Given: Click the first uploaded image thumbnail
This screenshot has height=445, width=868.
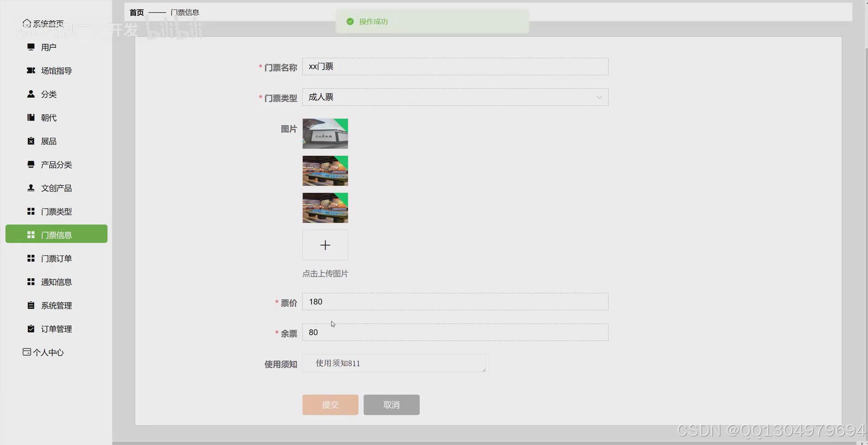Looking at the screenshot, I should pos(325,133).
